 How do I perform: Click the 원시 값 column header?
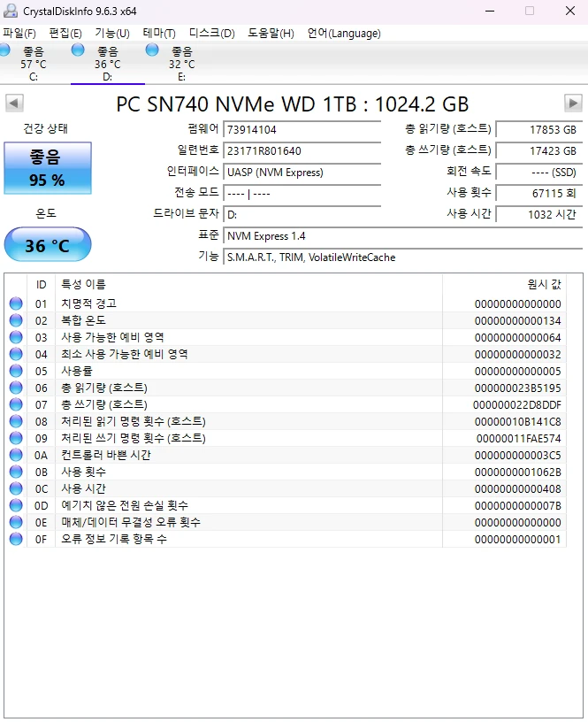click(x=504, y=285)
